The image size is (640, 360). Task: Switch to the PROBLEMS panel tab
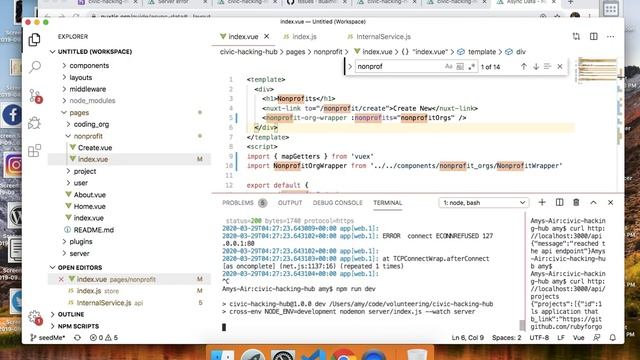pyautogui.click(x=244, y=203)
